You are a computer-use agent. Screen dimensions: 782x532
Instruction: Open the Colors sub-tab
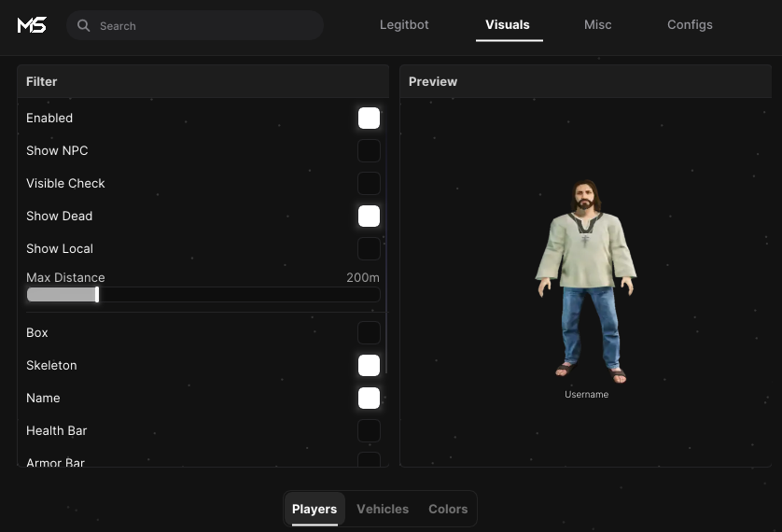tap(448, 509)
